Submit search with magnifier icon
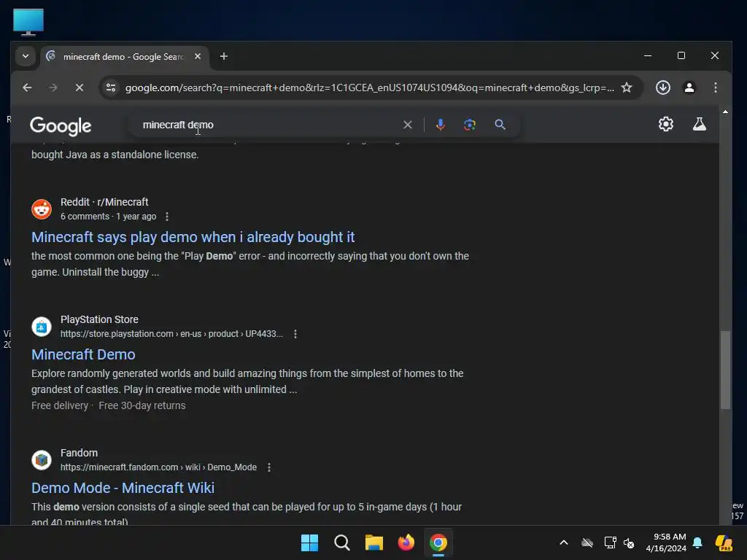747x560 pixels. pos(500,125)
